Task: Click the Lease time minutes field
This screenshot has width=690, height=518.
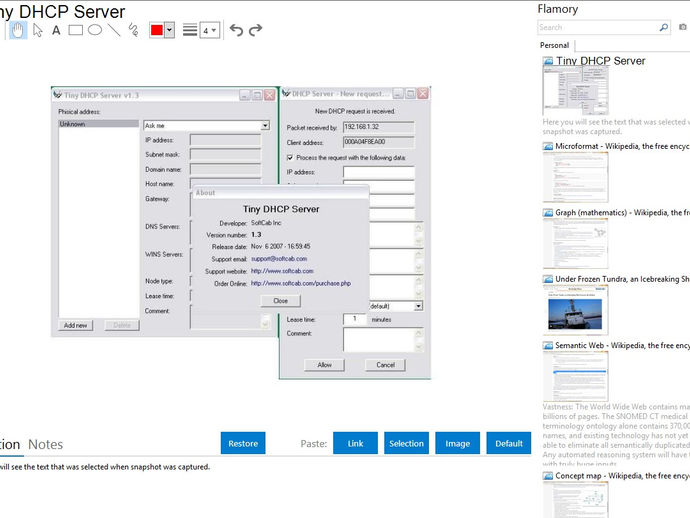Action: pyautogui.click(x=355, y=319)
